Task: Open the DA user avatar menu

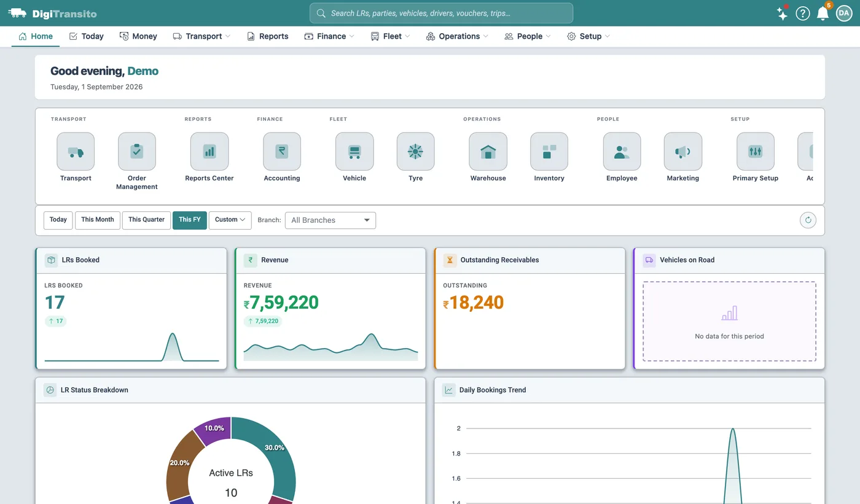Action: 844,14
